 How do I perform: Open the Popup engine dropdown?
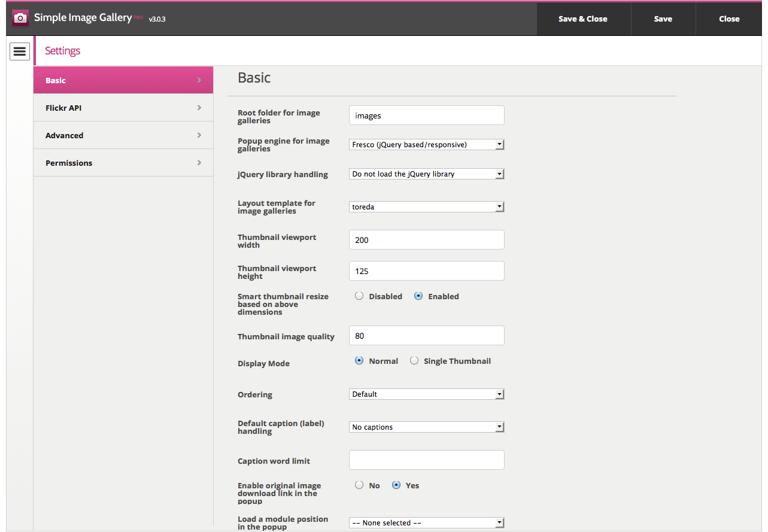point(427,144)
